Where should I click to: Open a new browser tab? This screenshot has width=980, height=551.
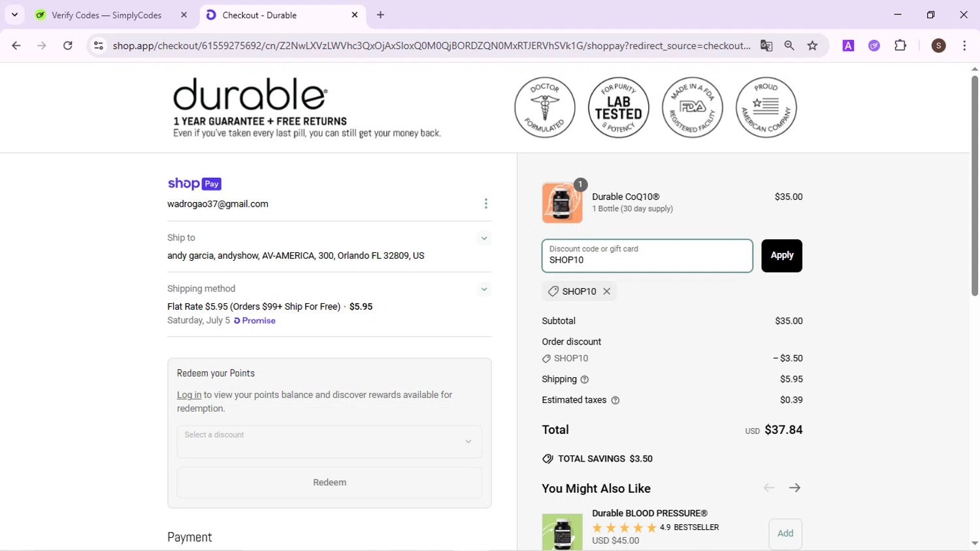point(381,14)
